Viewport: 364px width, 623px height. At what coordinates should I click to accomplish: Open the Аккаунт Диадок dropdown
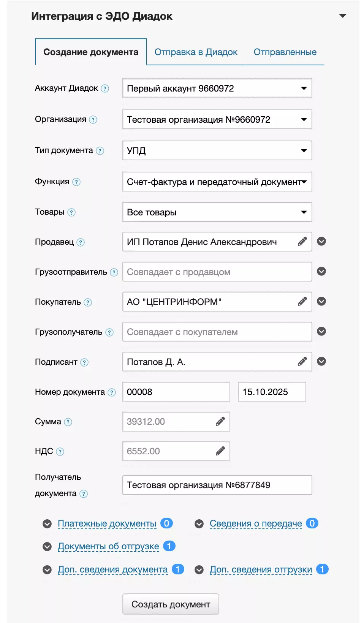(217, 89)
